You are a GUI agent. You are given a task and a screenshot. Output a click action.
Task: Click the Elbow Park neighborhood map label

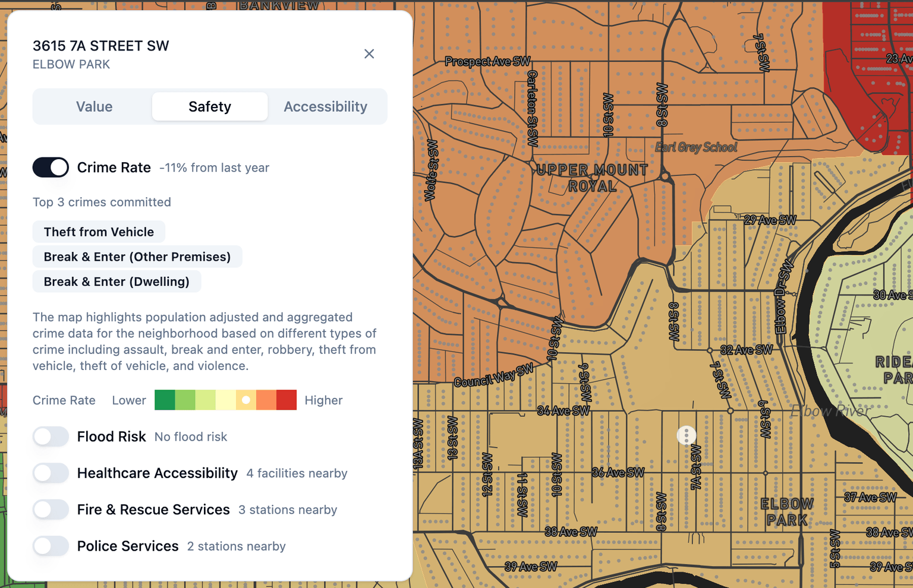tap(787, 512)
